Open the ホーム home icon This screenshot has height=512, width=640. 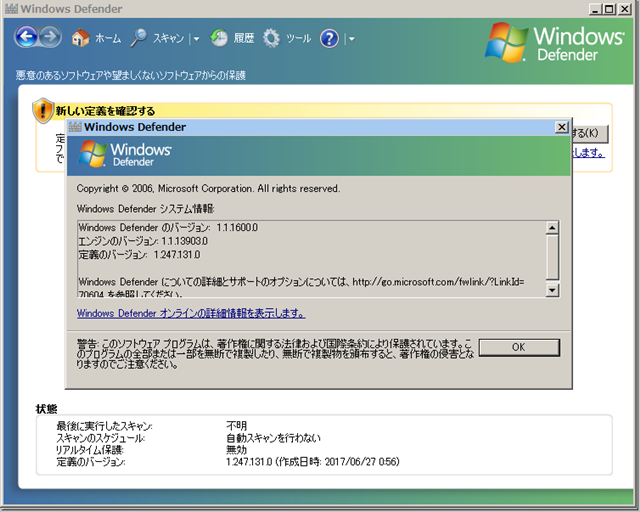point(80,38)
